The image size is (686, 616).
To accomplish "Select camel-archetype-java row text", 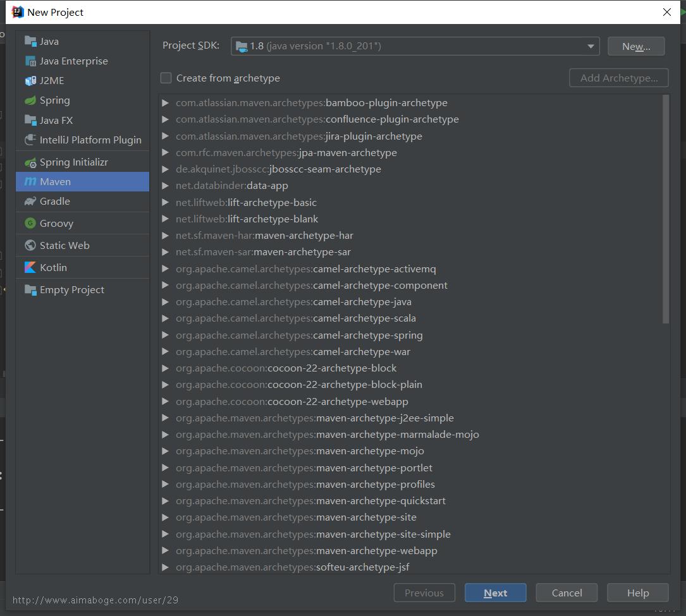I will [293, 302].
